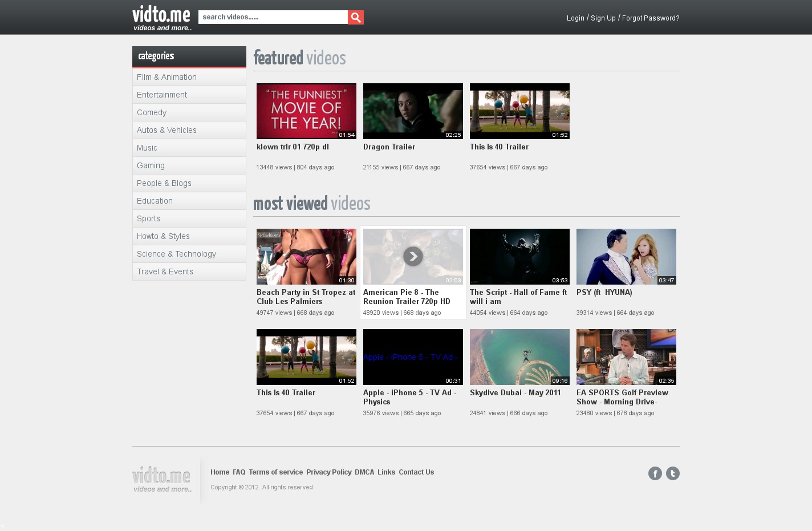This screenshot has height=531, width=812.
Task: Click the red search magnifier button
Action: [356, 18]
